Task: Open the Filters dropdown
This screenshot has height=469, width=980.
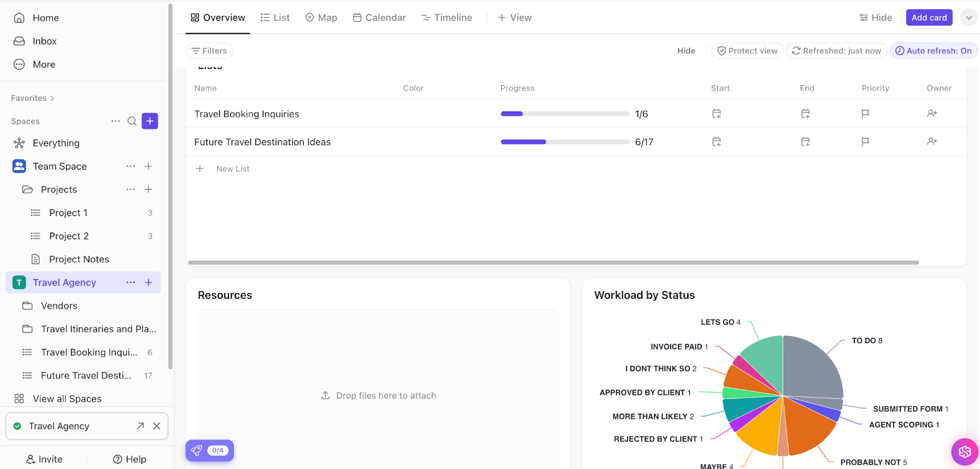Action: pos(209,51)
